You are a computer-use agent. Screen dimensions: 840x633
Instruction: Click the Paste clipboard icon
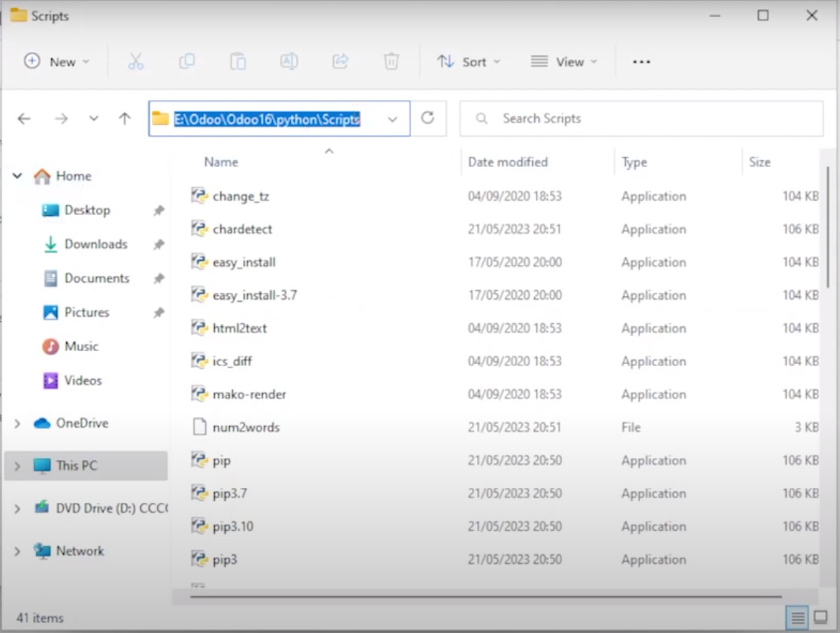pos(238,62)
